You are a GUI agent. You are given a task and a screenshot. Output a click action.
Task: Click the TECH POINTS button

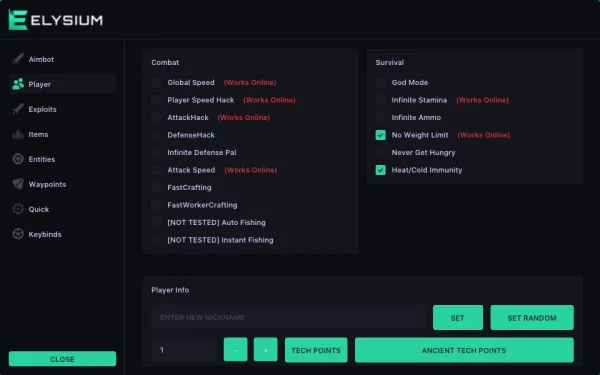tap(316, 350)
